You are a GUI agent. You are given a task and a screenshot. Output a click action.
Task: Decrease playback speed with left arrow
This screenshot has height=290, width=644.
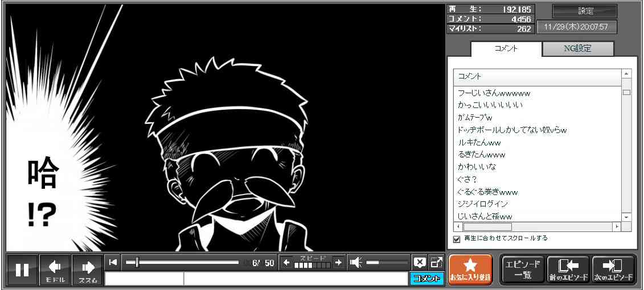coord(286,262)
